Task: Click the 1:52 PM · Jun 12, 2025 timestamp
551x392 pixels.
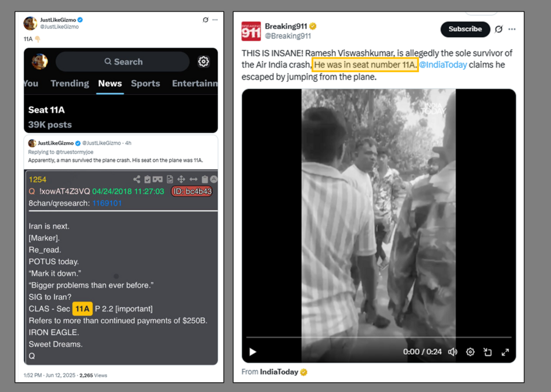Action: (x=49, y=375)
